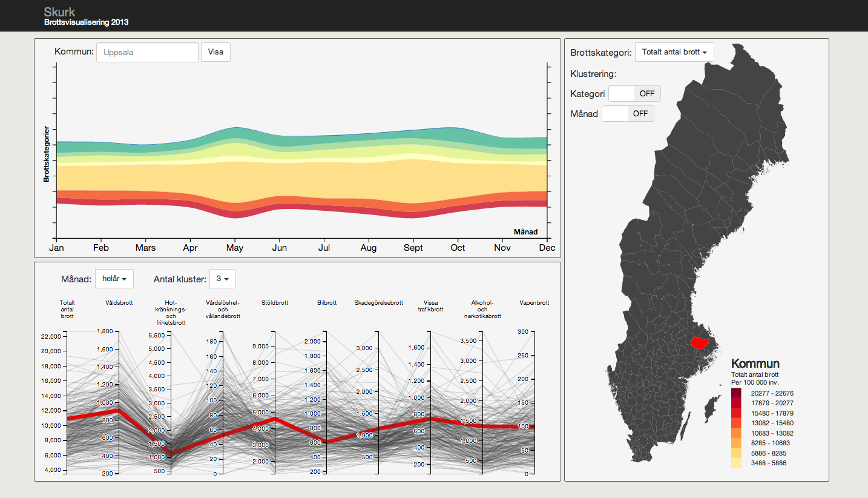Focus the Kommun input field with Uppsala

[x=148, y=52]
